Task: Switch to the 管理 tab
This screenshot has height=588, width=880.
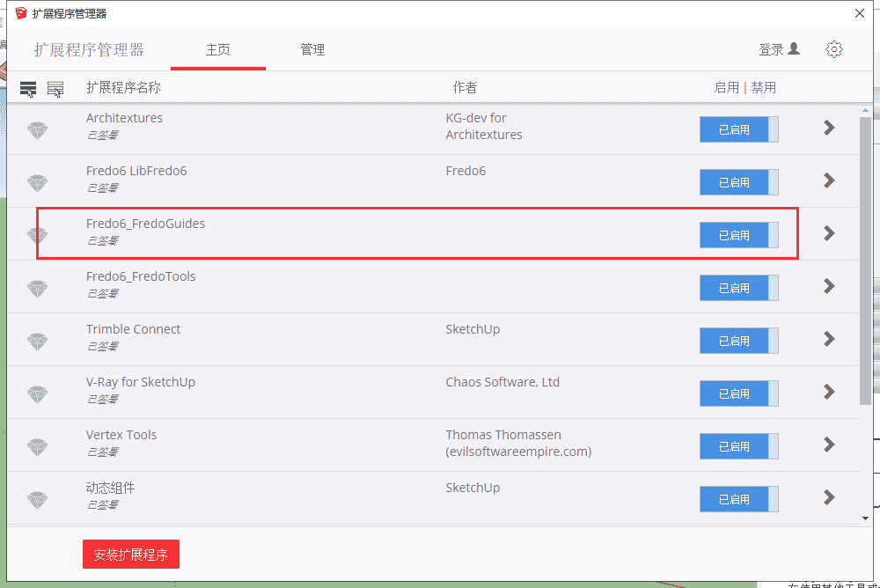Action: (x=312, y=49)
